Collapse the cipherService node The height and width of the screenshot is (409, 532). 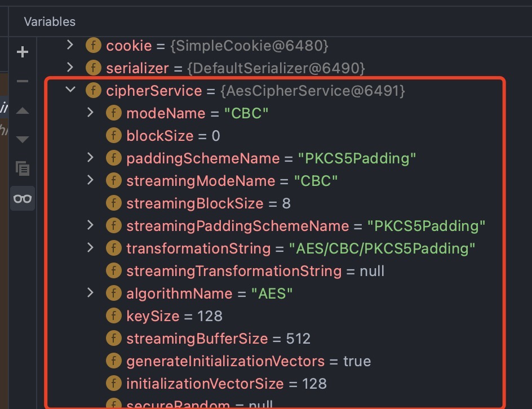[x=70, y=90]
